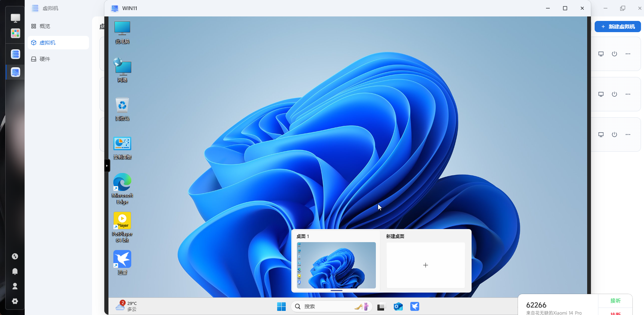Switch to the 概览 overview section

click(x=45, y=26)
